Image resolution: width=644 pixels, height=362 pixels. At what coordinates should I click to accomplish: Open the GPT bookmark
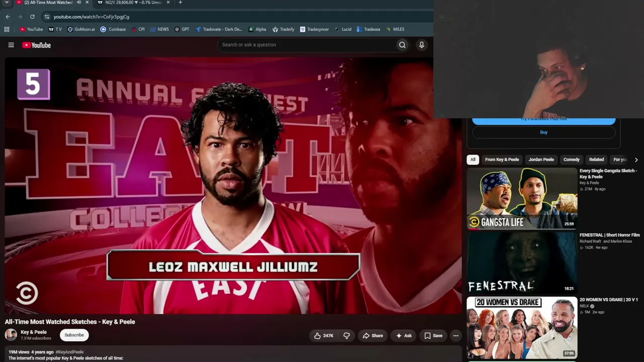point(182,29)
